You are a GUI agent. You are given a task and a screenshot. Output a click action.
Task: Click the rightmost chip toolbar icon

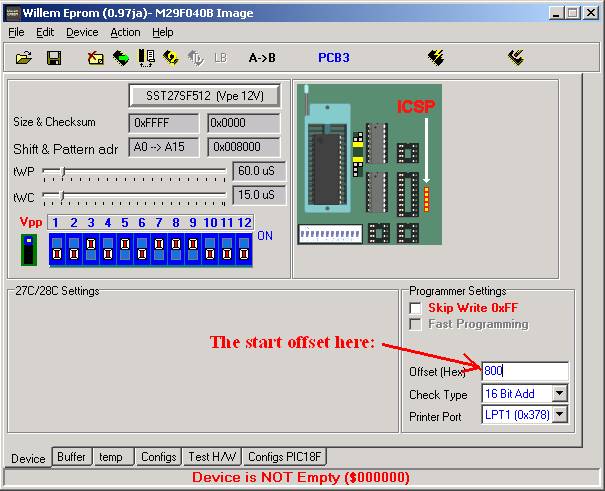[516, 57]
